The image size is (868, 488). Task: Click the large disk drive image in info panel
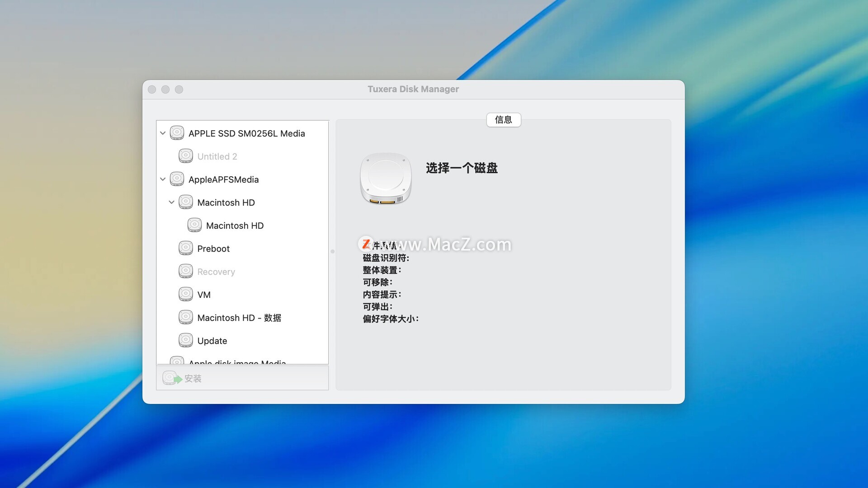tap(386, 178)
